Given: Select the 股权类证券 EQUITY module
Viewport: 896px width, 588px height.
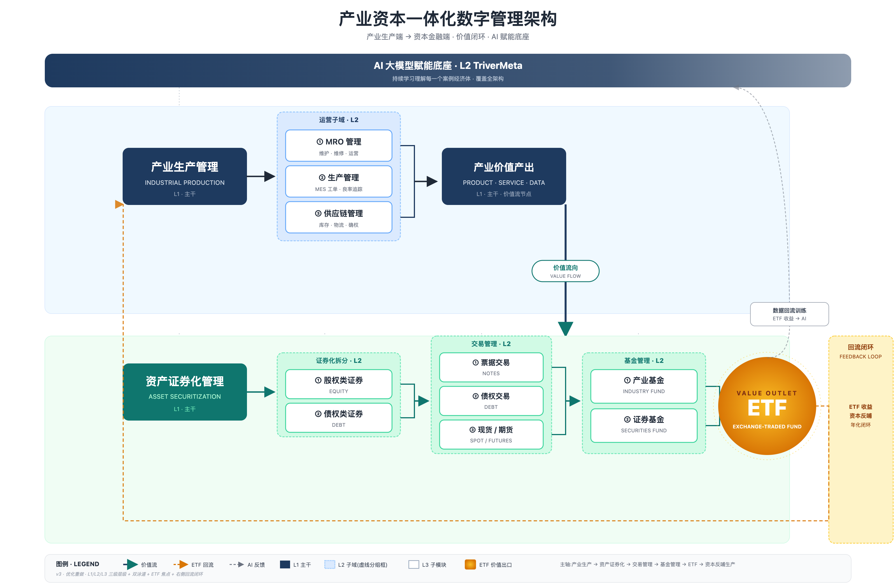Looking at the screenshot, I should click(x=339, y=384).
